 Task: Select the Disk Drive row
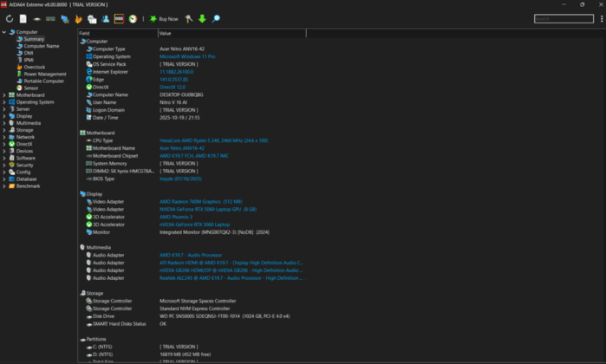point(192,316)
